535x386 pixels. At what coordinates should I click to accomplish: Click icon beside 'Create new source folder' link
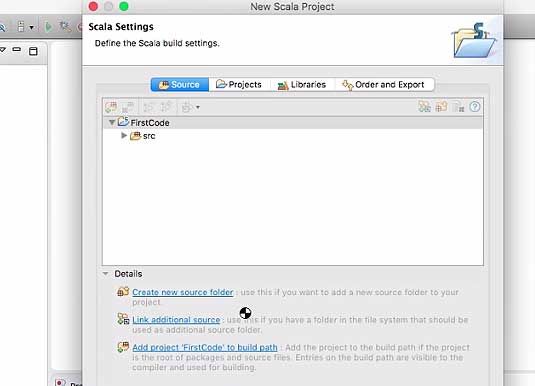click(x=123, y=291)
